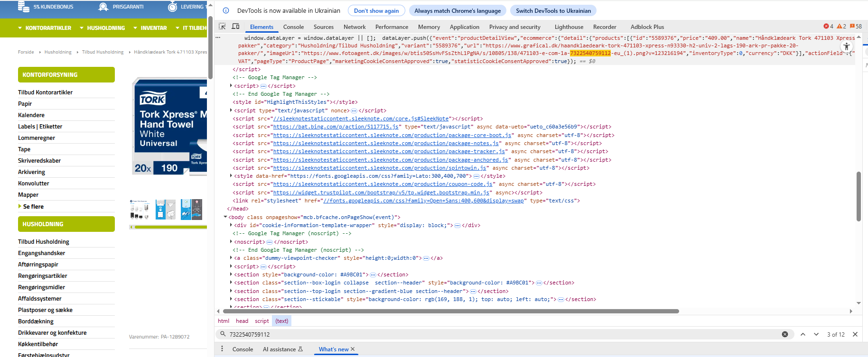Image resolution: width=868 pixels, height=357 pixels.
Task: Click the webpage's vertical scrollbar
Action: [210, 47]
